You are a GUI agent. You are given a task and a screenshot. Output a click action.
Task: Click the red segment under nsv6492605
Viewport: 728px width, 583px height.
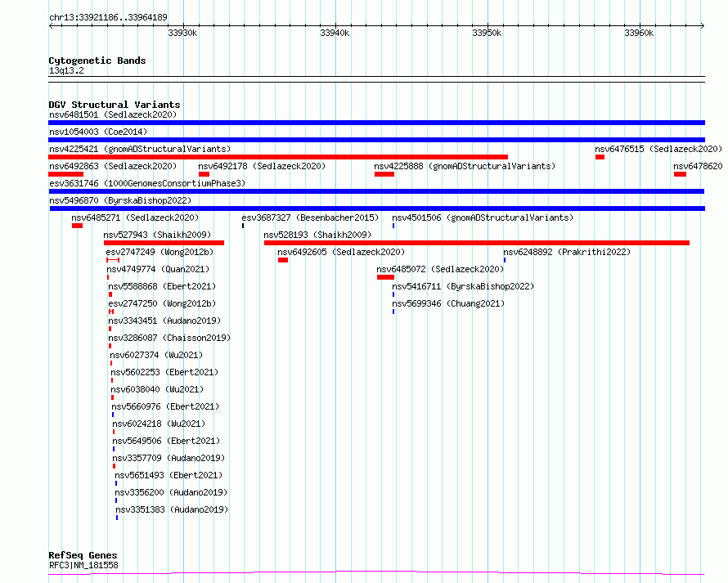point(283,260)
